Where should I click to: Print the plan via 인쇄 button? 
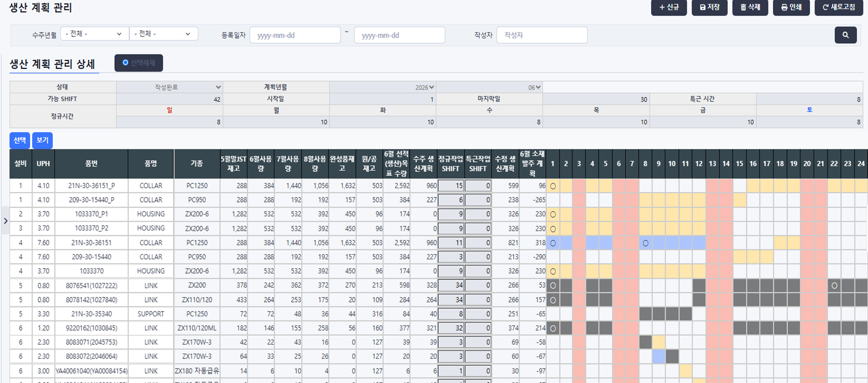791,7
